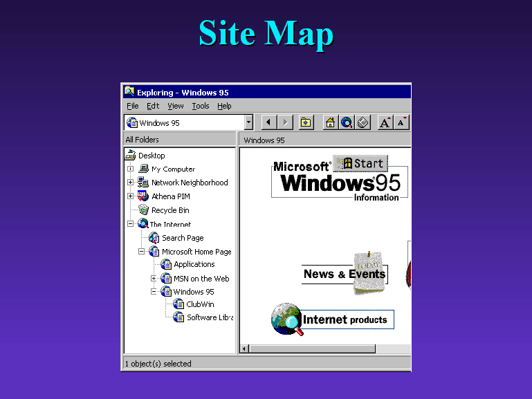Click the Windows 95 address combo box

tap(188, 122)
